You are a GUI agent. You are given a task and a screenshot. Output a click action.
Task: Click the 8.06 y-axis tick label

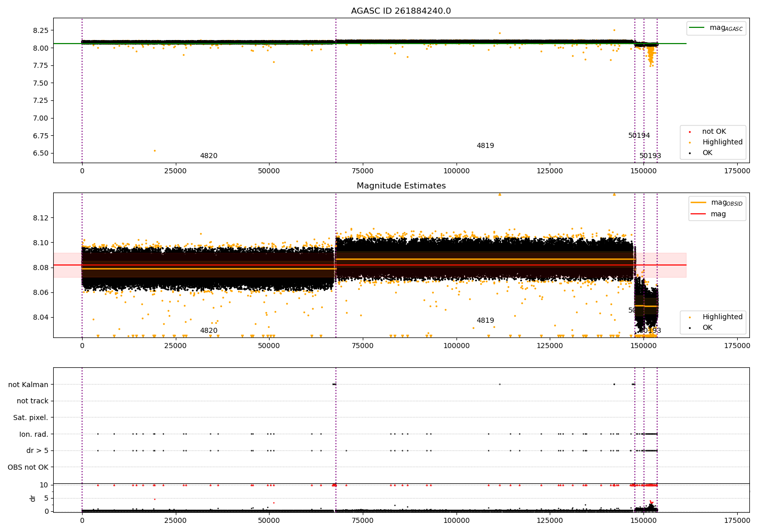[40, 292]
